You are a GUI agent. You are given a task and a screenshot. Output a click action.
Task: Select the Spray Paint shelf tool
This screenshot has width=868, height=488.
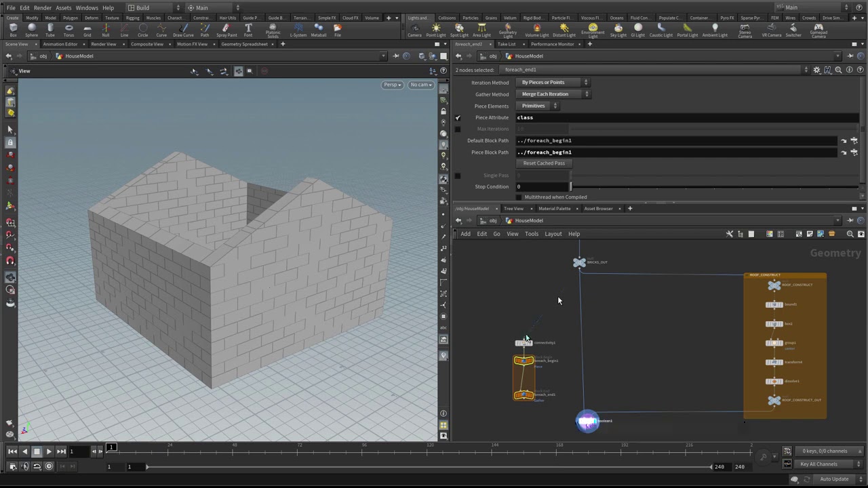pyautogui.click(x=226, y=30)
